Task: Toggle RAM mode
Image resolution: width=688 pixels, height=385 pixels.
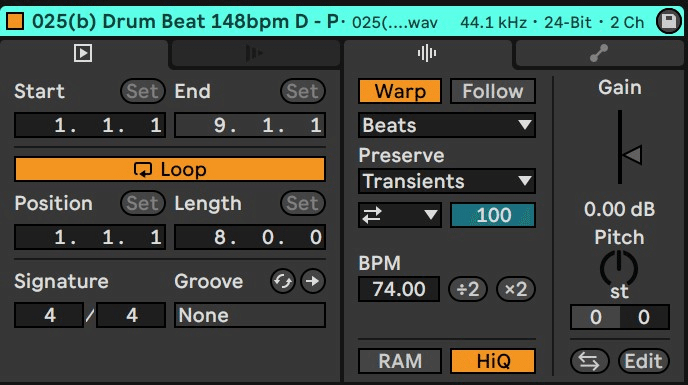Action: point(400,361)
